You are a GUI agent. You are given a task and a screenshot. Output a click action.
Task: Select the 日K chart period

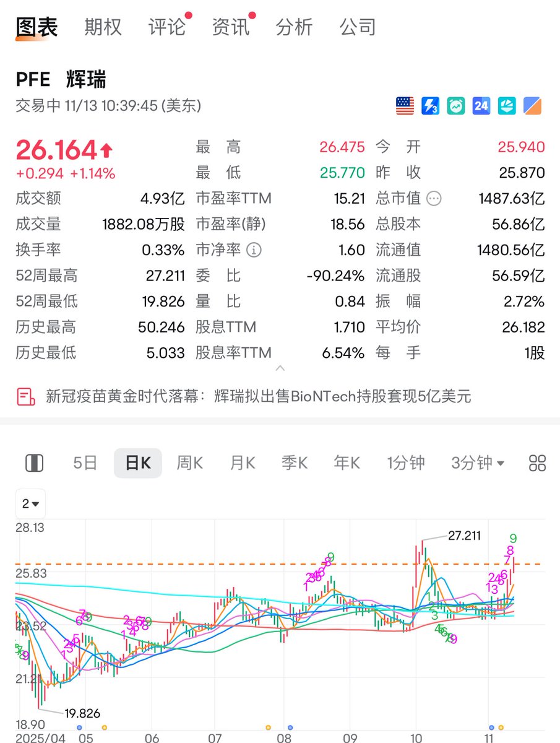pos(138,463)
